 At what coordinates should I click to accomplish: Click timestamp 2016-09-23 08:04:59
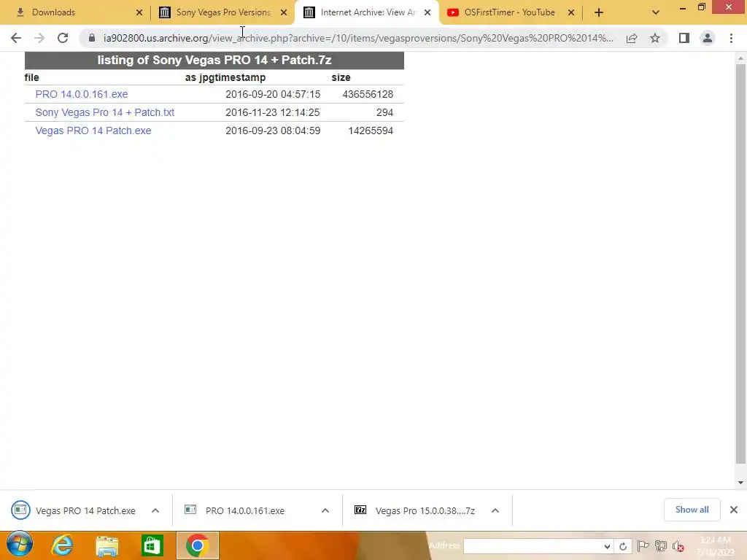(273, 131)
